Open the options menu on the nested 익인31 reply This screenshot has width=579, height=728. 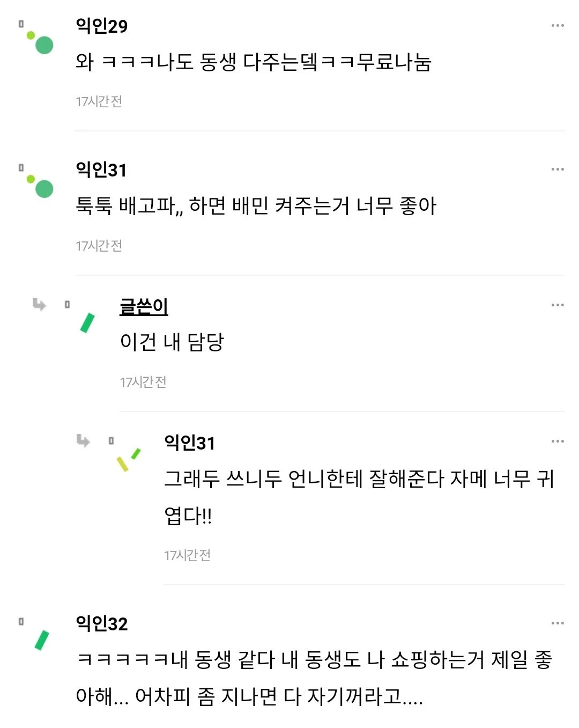click(556, 442)
